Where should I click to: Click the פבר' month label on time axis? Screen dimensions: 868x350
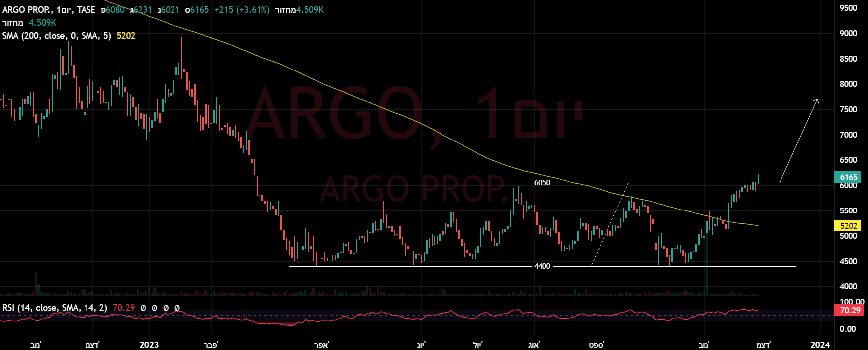[x=211, y=345]
